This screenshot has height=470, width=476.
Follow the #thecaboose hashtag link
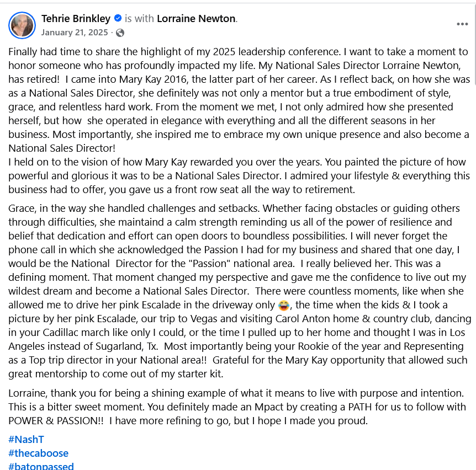(39, 453)
